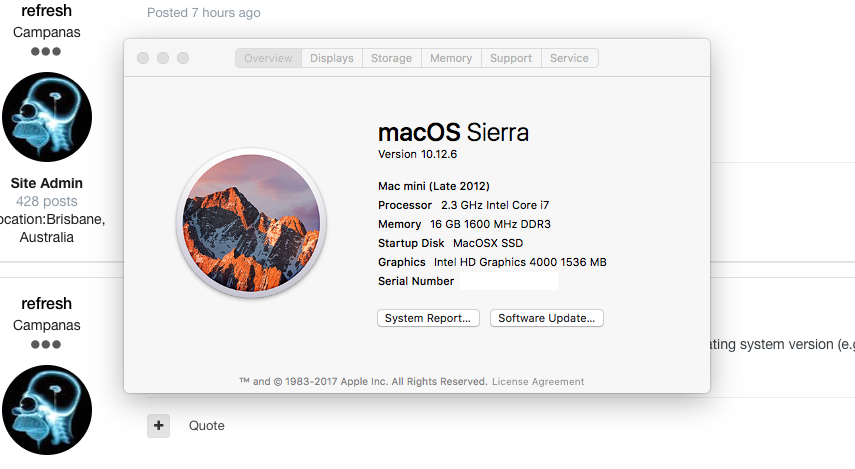Minimize the About This Mac window
Screen dimensions: 855x469
tap(163, 58)
